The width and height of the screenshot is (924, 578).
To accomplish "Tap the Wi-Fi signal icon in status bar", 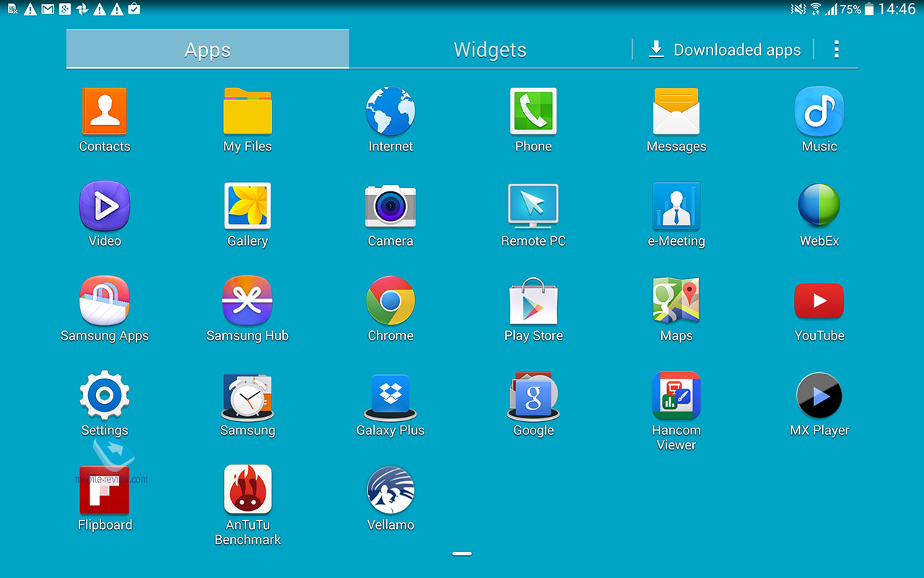I will [x=816, y=9].
